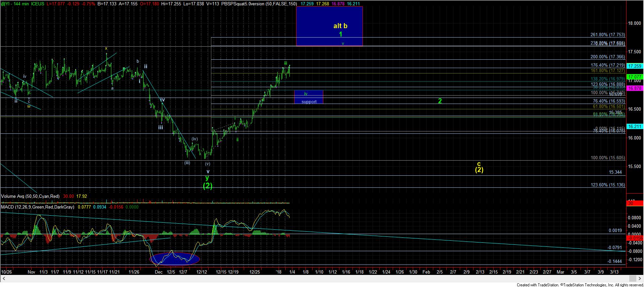Click the horizontal scrollbar left arrow
This screenshot has width=644, height=287.
(3, 278)
